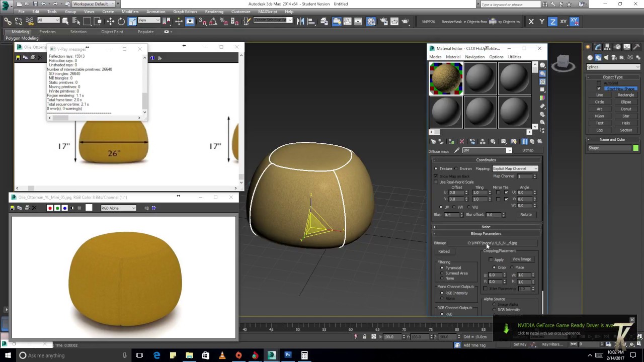Click the Align tool icon
The height and width of the screenshot is (362, 644).
312,22
